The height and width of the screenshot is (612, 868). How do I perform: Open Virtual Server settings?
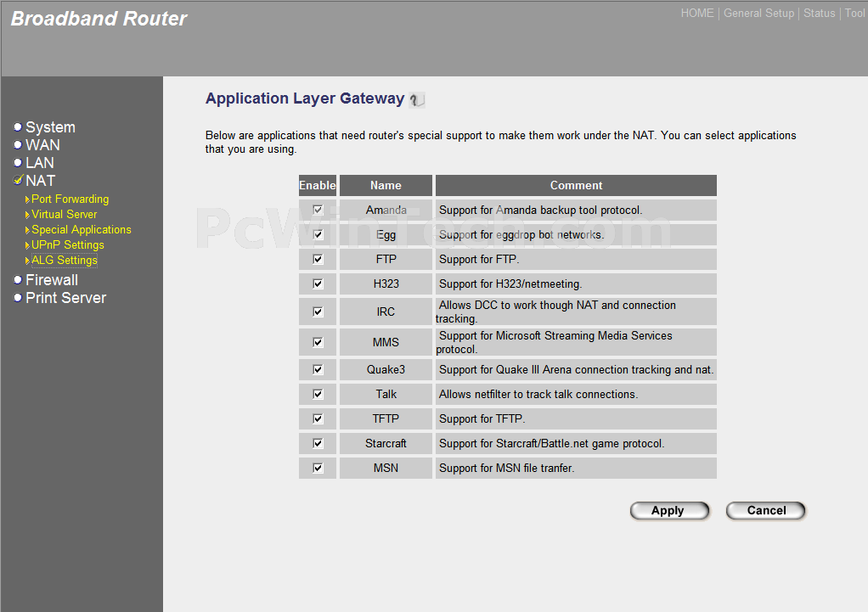point(65,214)
